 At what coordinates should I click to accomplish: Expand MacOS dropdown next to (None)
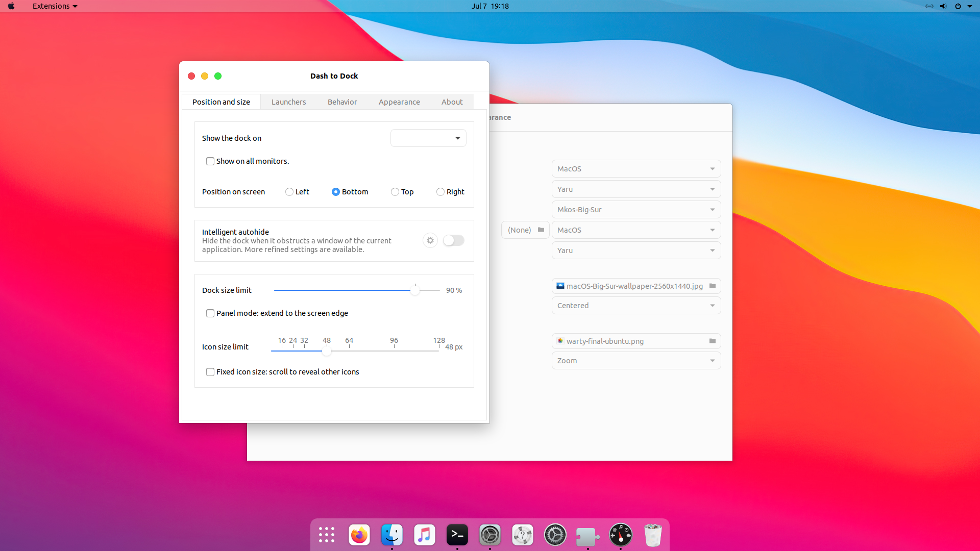coord(636,230)
